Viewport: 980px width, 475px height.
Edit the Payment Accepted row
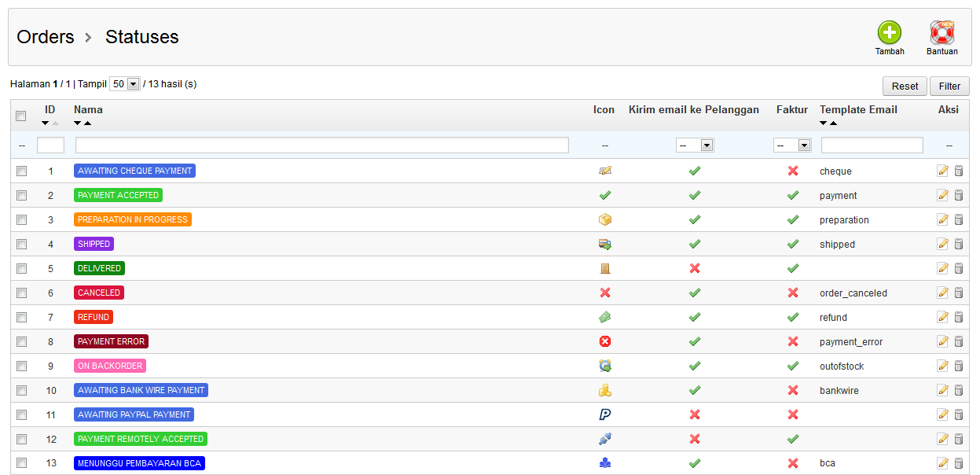(943, 195)
